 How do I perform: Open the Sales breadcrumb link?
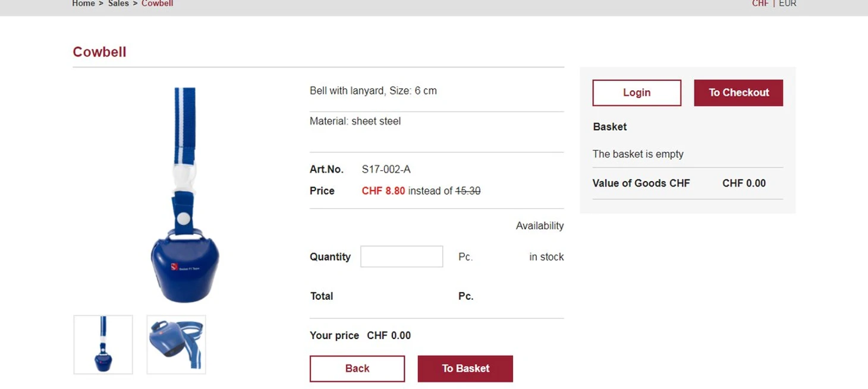pyautogui.click(x=118, y=4)
